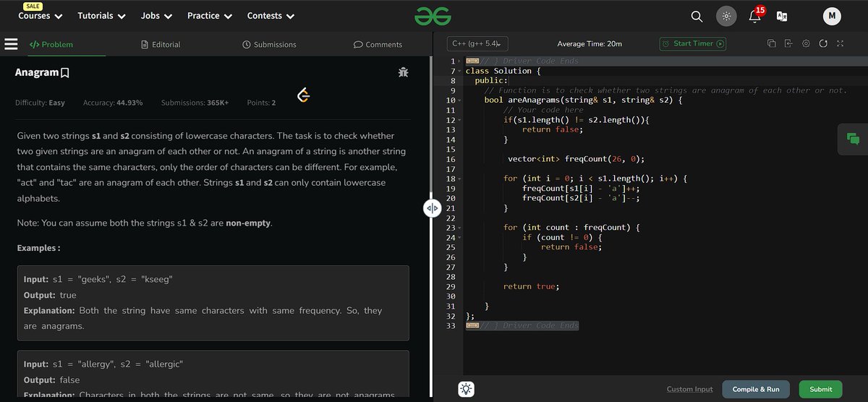This screenshot has height=402, width=868.
Task: Expand folded driver code badge at line 33
Action: click(472, 326)
